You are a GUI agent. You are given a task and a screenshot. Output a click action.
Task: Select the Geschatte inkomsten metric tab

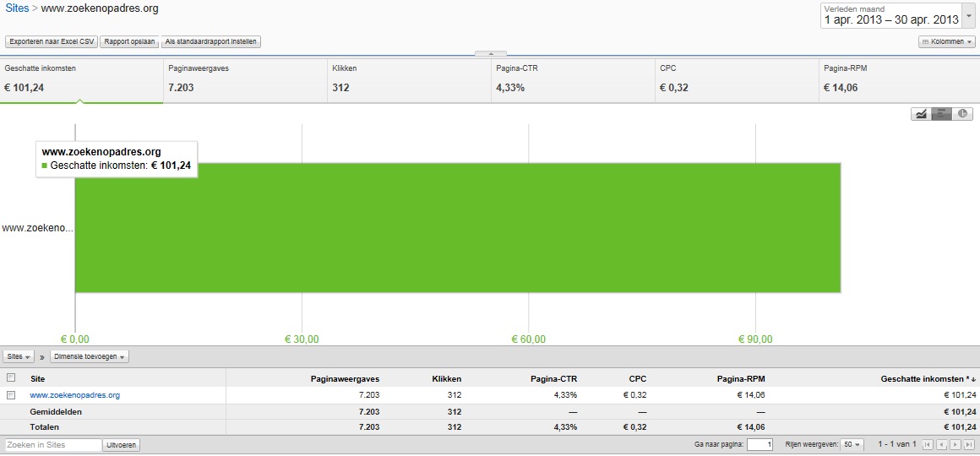[81, 80]
